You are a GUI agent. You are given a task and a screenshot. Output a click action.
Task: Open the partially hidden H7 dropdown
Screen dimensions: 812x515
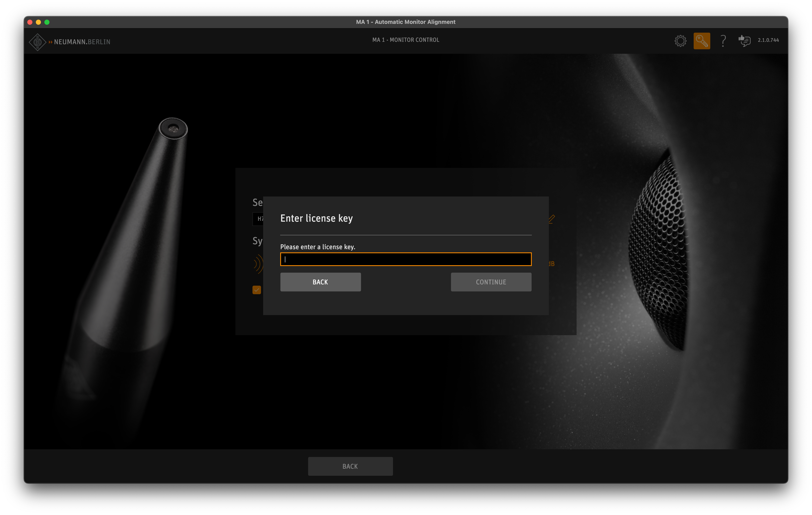[x=258, y=219]
